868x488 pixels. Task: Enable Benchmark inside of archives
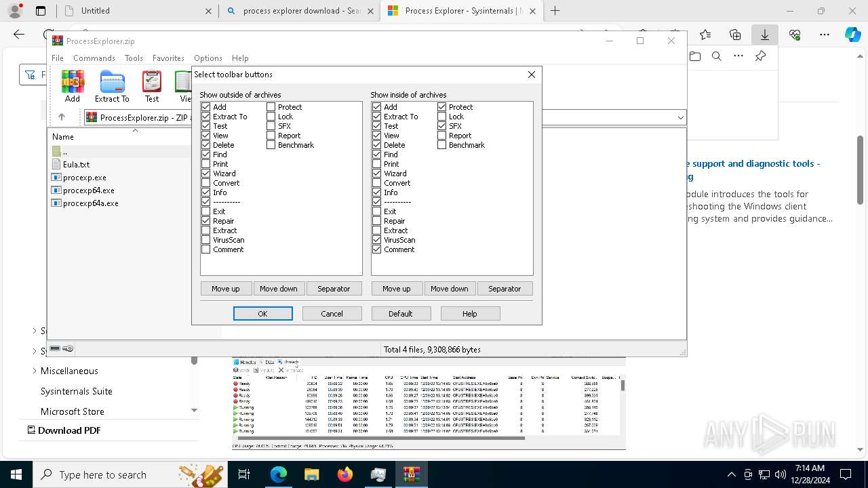point(442,145)
